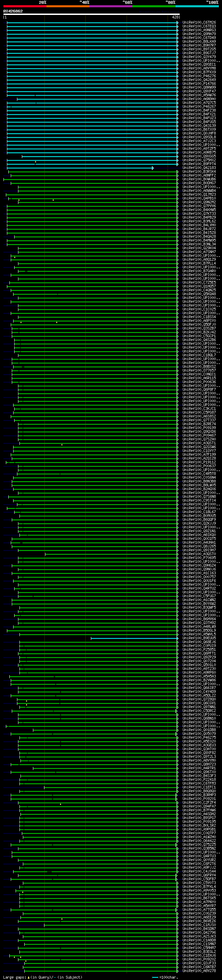Viewport: 222px width, 980px height.
Task: Select the UniRef100_C1EHJ6 label
Action: pos(199,956)
